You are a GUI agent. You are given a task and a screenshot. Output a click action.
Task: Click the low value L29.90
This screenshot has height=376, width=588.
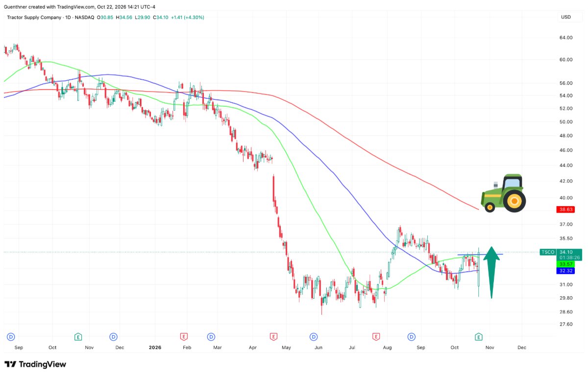[143, 18]
